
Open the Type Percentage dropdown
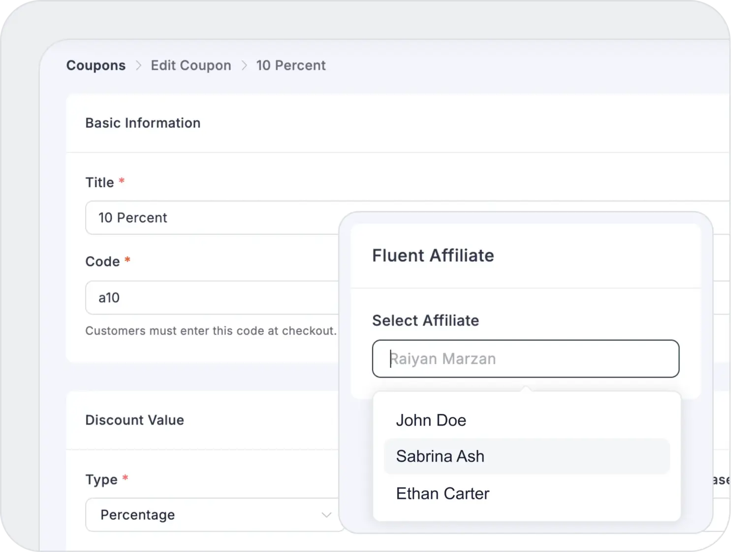215,515
